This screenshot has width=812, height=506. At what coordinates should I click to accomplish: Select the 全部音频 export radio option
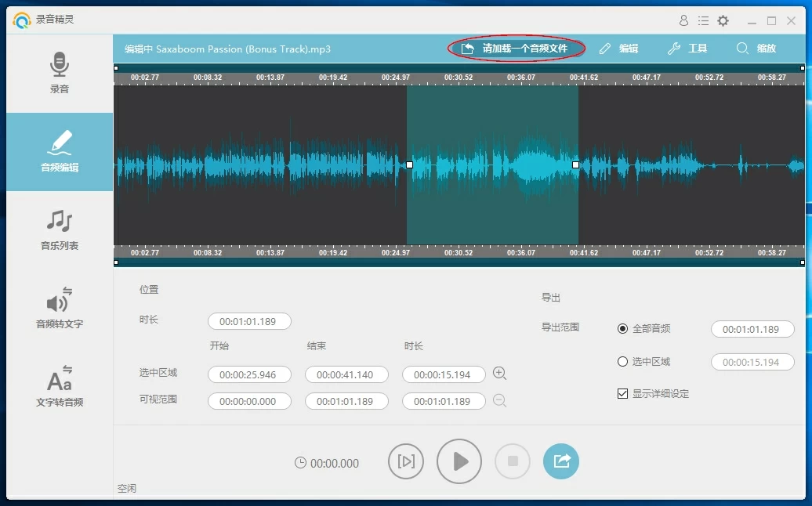(623, 329)
